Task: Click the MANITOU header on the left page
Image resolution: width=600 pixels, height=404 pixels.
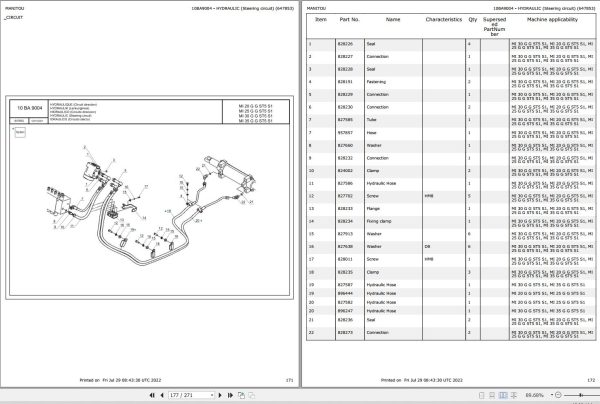Action: (15, 8)
